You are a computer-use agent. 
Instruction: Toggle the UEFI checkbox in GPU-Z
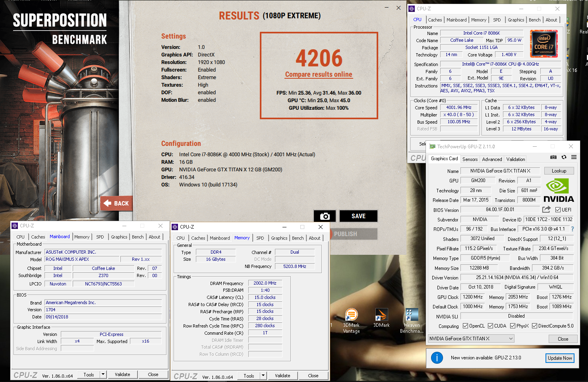tap(558, 209)
